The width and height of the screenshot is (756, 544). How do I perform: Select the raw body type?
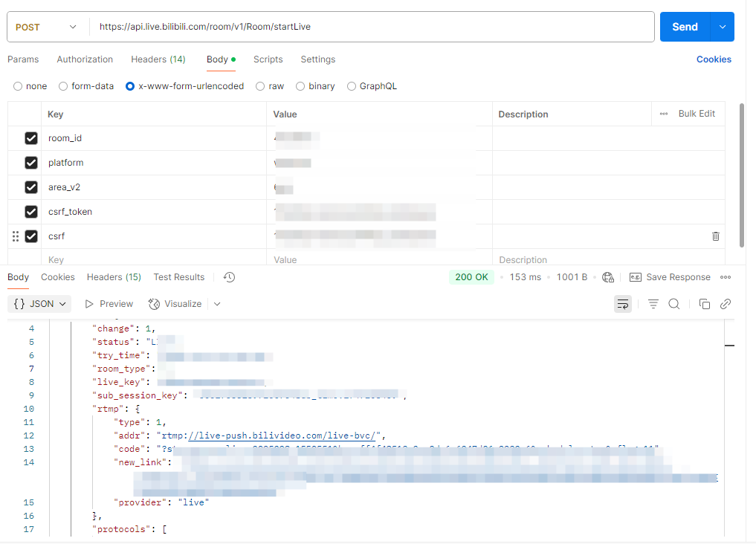coord(260,86)
